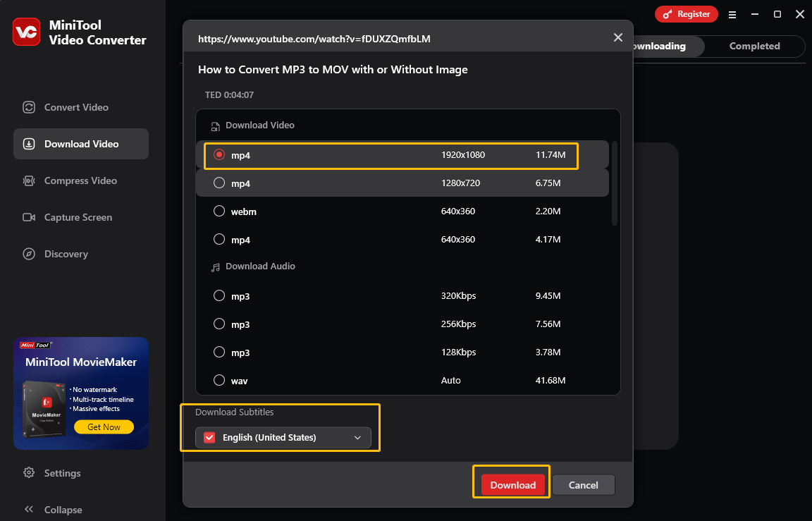Viewport: 812px width, 521px height.
Task: Open the hamburger menu icon in title bar
Action: coord(732,15)
